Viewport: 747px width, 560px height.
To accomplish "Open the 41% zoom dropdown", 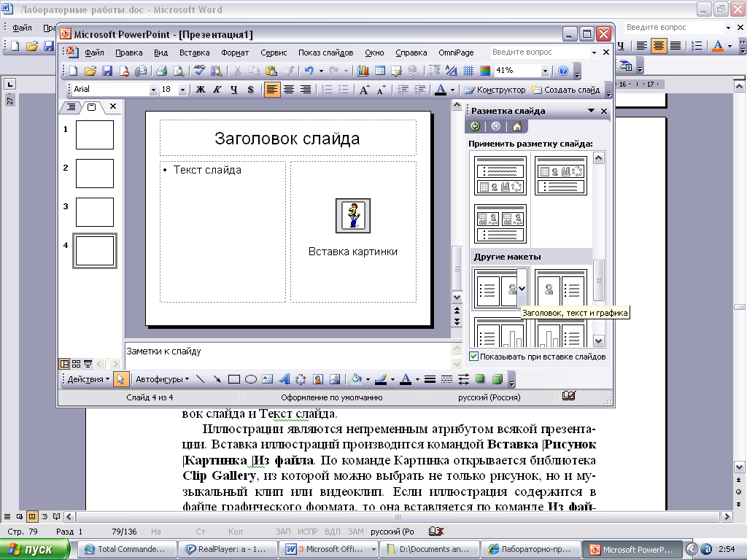I will [545, 71].
